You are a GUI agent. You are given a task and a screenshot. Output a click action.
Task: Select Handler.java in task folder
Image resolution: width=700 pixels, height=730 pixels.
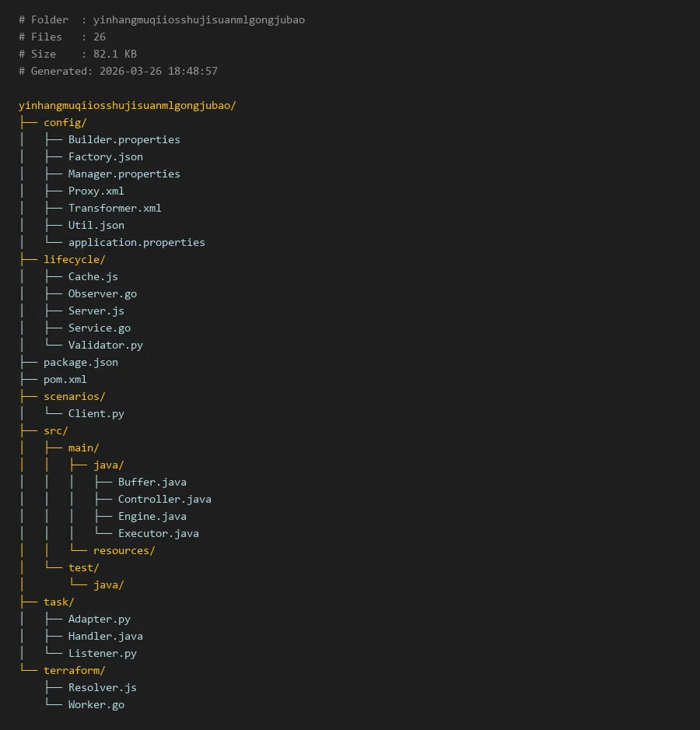(105, 636)
